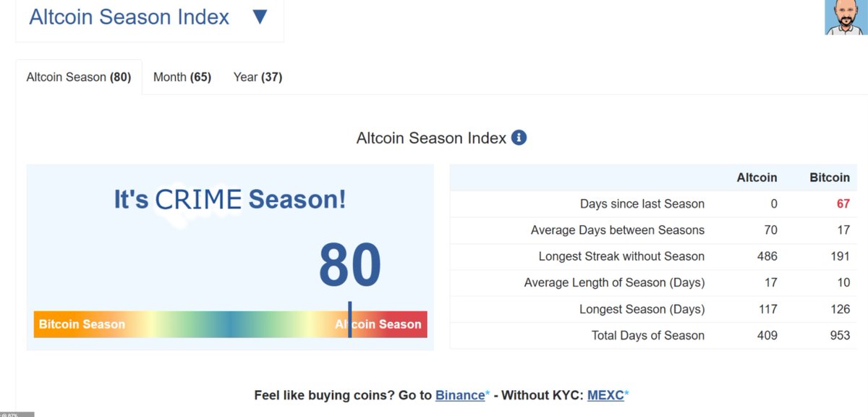868x417 pixels.
Task: Click the Bitcoin Season end of the gauge
Action: click(x=82, y=324)
